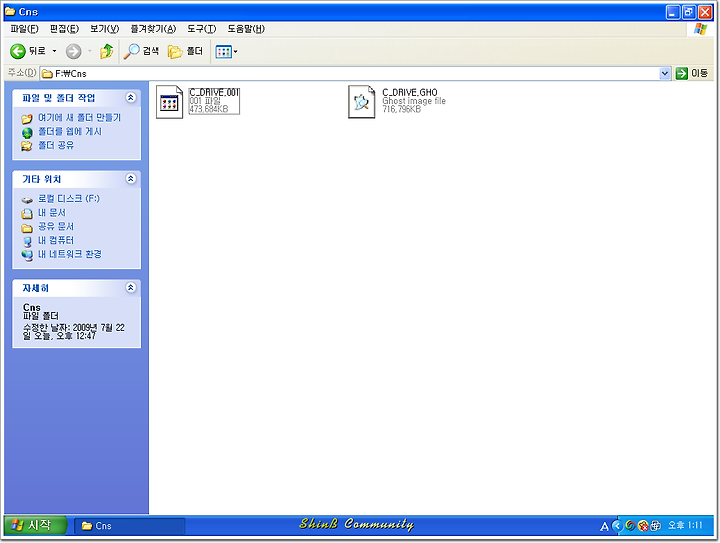Image resolution: width=720 pixels, height=543 pixels.
Task: Click the Cns taskbar button
Action: [x=129, y=526]
